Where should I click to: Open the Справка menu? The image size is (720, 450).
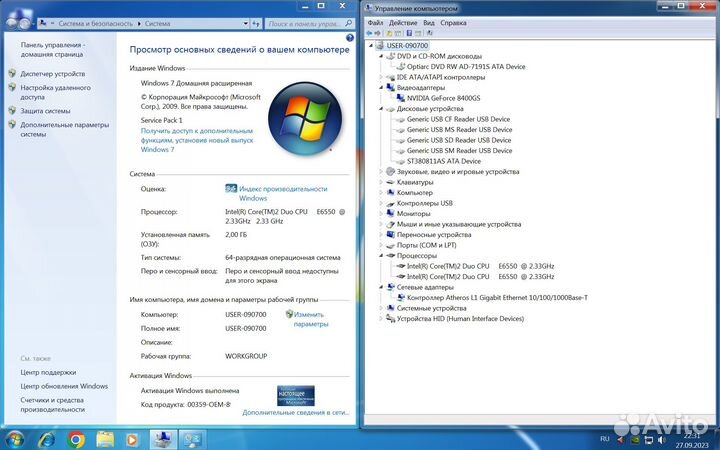453,22
